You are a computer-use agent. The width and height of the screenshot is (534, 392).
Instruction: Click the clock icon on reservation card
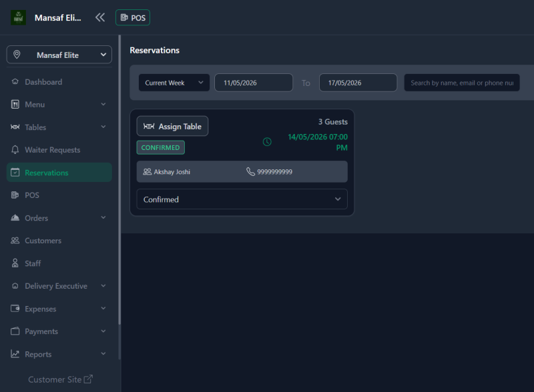point(267,142)
